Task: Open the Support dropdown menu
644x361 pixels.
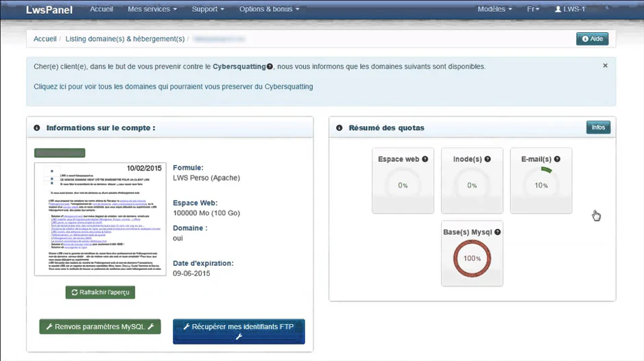Action: pos(208,9)
